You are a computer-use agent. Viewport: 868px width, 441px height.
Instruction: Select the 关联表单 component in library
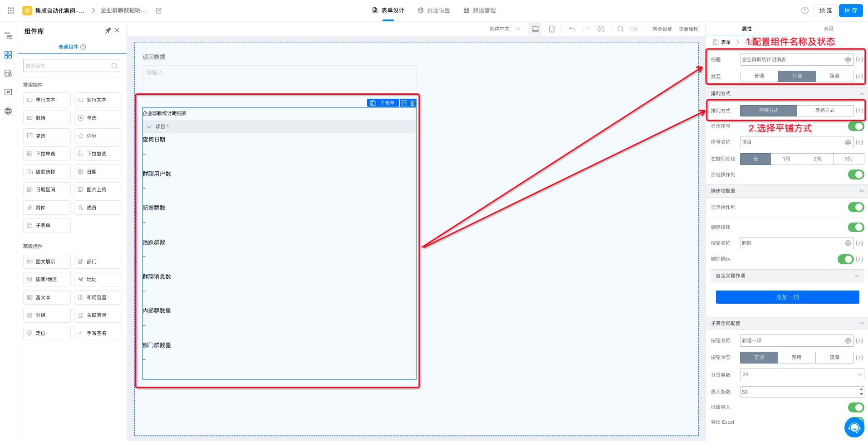[98, 315]
